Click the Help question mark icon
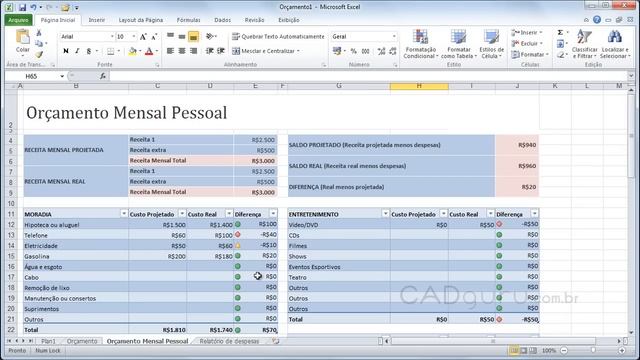 (x=597, y=20)
